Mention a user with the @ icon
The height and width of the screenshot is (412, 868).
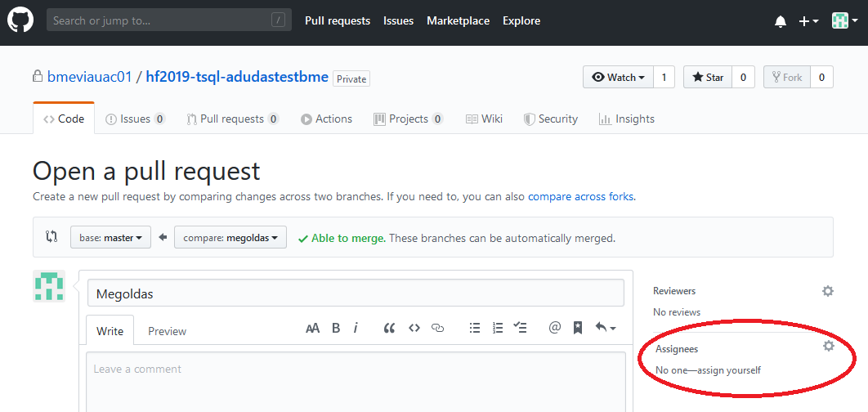555,329
